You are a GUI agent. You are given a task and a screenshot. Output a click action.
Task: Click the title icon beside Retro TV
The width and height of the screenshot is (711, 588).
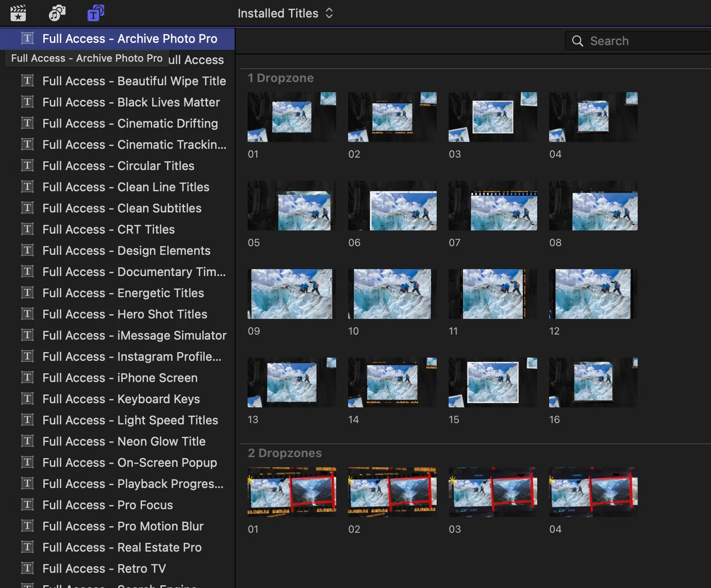click(28, 568)
